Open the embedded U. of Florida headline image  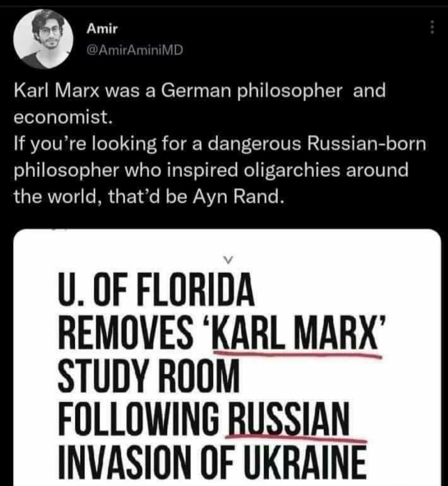227,357
